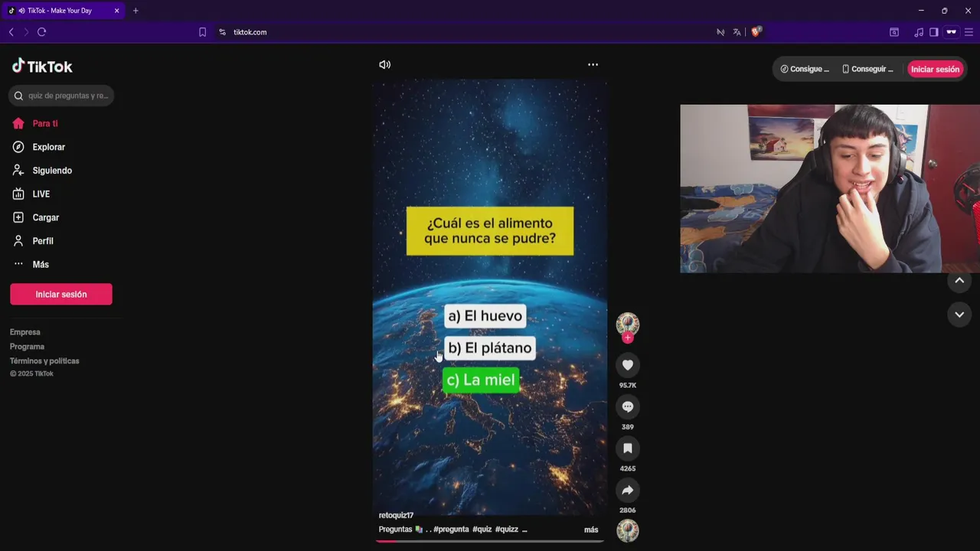
Task: Open the creator avatar beside video
Action: (628, 323)
